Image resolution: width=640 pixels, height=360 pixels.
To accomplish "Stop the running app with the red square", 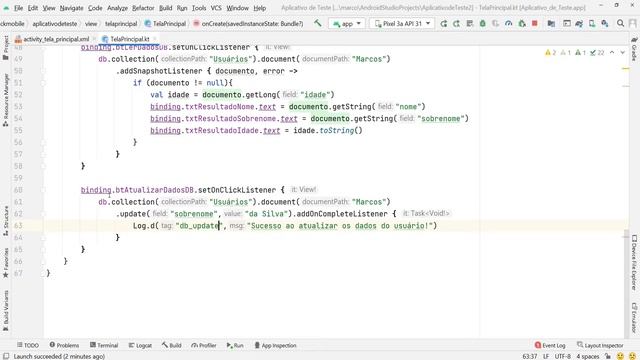I will tap(535, 24).
